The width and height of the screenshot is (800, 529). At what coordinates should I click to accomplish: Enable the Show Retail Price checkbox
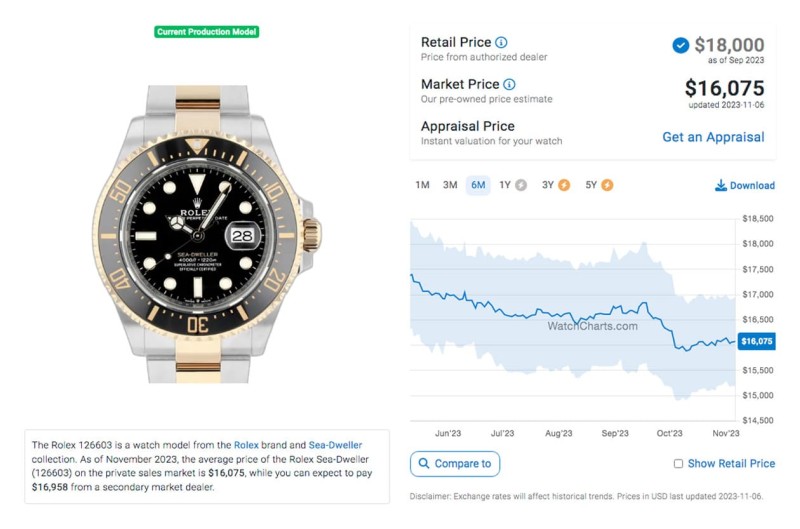coord(678,464)
